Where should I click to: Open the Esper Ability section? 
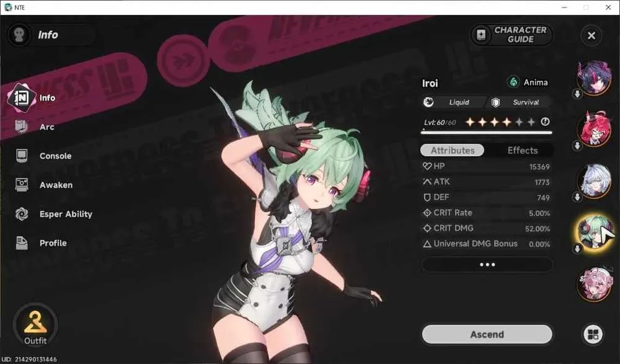pyautogui.click(x=54, y=214)
